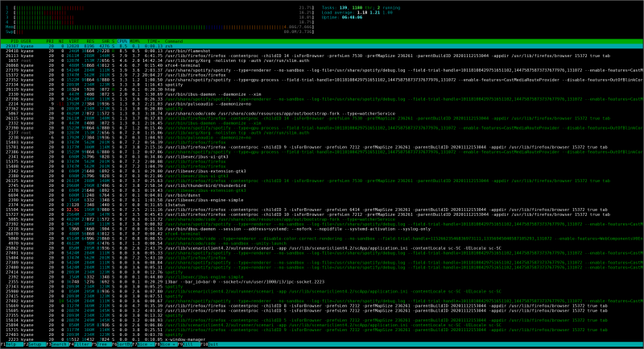Viewport: 644px width, 349px height.
Task: Sort by the USER column header
Action: [27, 42]
